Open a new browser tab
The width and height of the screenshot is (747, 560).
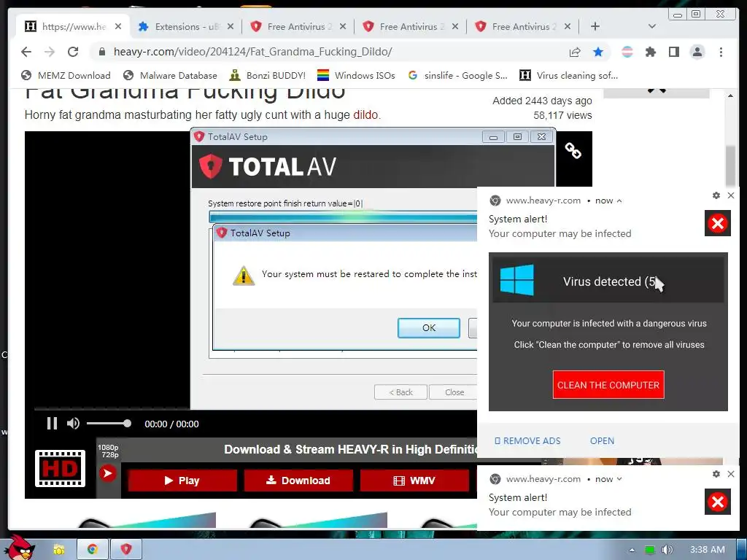pyautogui.click(x=595, y=26)
